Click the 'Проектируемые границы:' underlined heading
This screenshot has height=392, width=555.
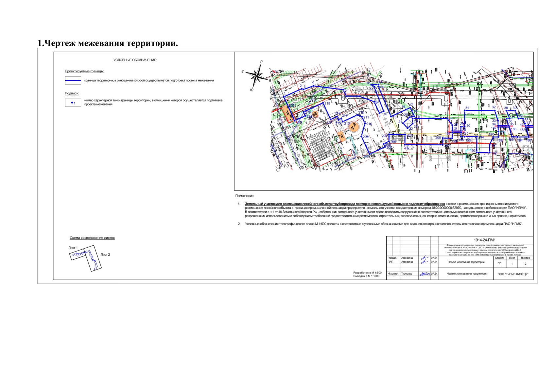(x=84, y=71)
